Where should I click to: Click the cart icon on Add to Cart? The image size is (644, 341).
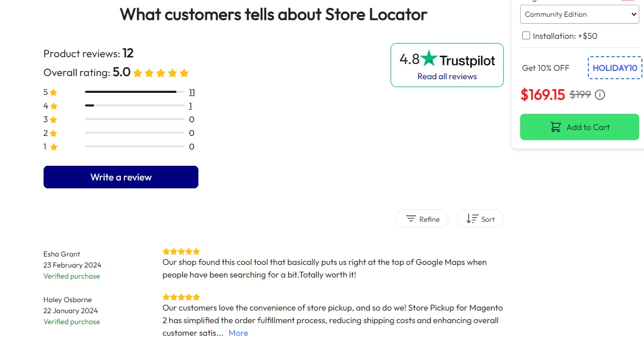(x=555, y=126)
